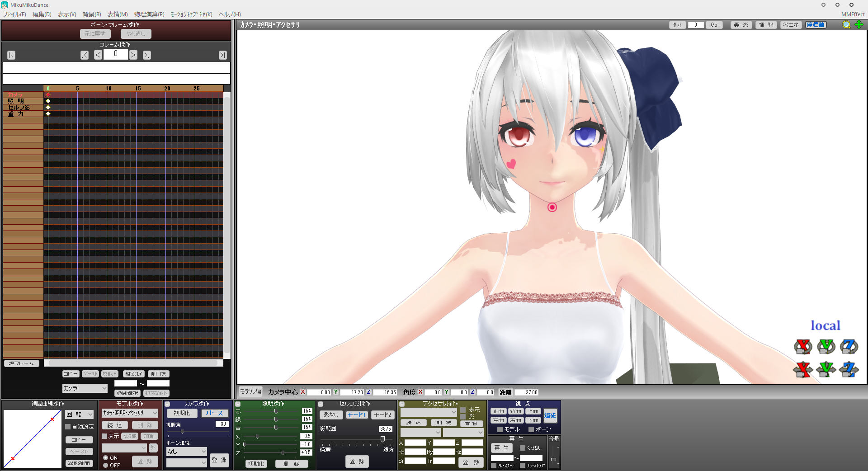Open the カメラ・照明・アクセサリ model dropdown
The height and width of the screenshot is (471, 868).
[130, 413]
